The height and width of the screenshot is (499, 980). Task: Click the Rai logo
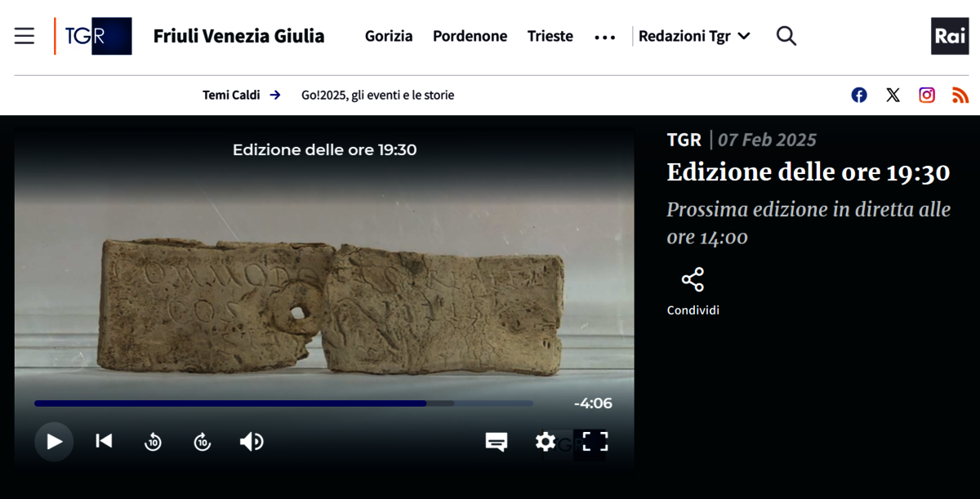tap(950, 36)
